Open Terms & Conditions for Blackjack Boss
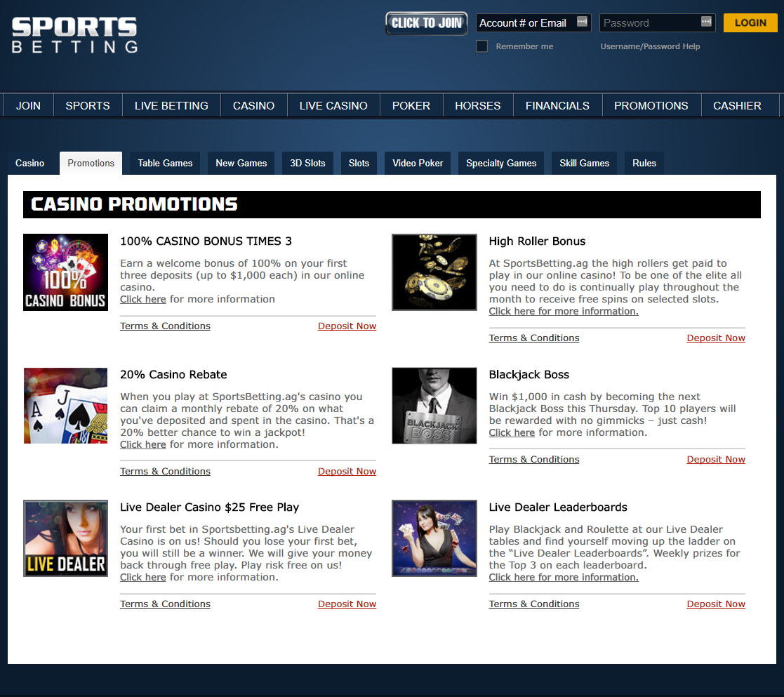Image resolution: width=784 pixels, height=697 pixels. tap(534, 460)
